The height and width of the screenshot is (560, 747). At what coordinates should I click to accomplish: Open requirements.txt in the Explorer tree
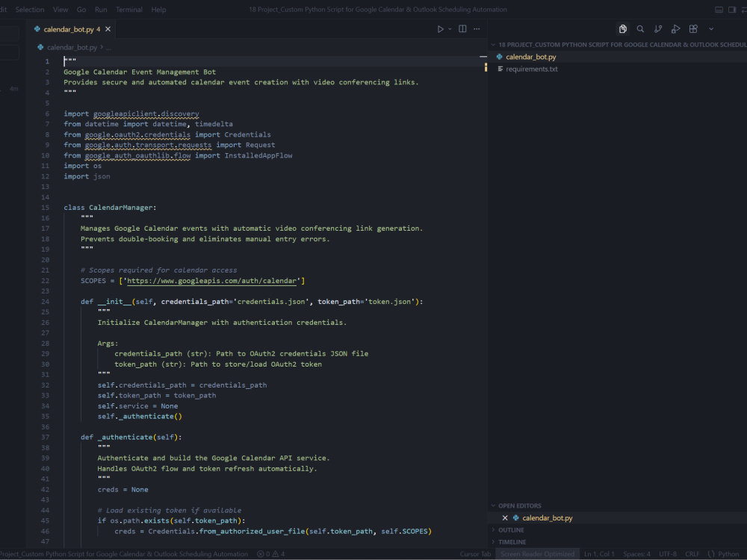click(x=618, y=69)
